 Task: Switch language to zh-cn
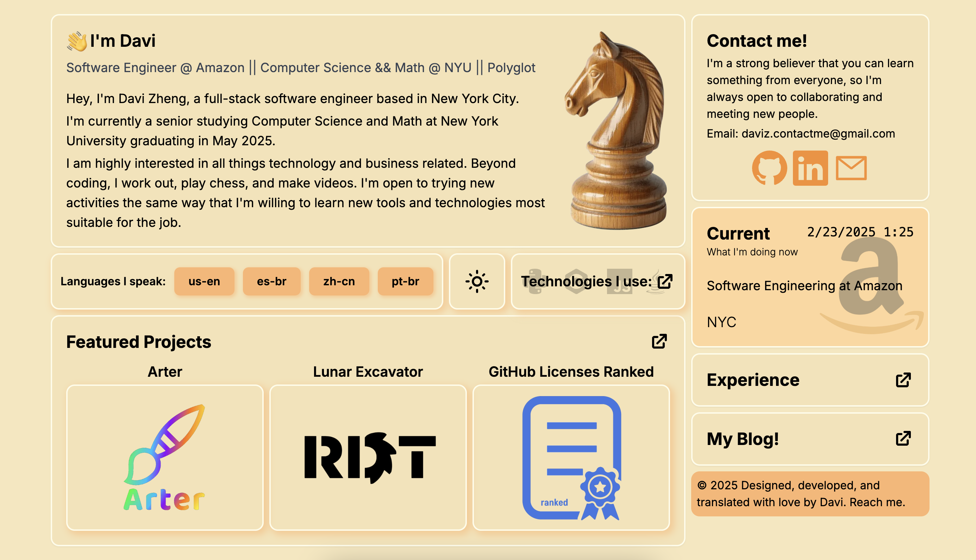(x=339, y=281)
